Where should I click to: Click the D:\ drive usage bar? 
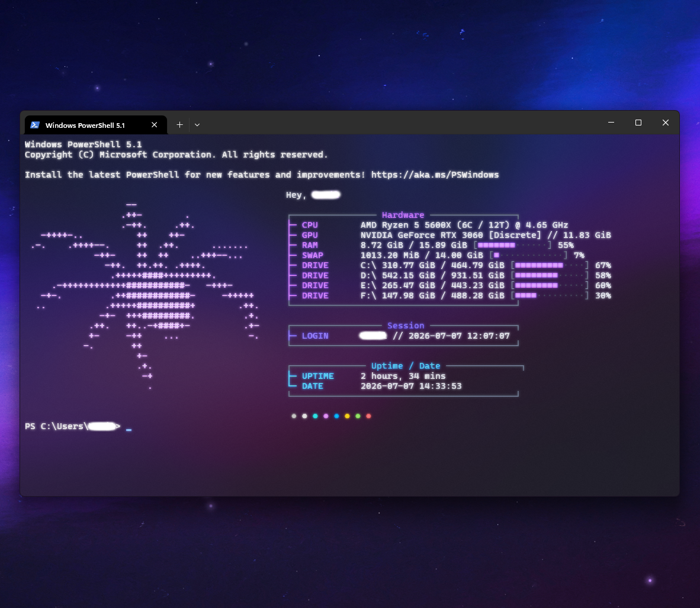(550, 275)
